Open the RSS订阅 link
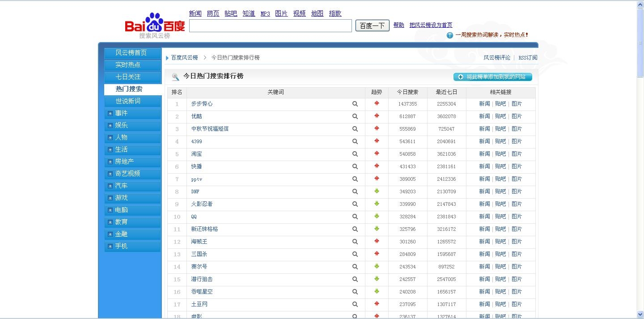The width and height of the screenshot is (644, 319). coord(528,58)
